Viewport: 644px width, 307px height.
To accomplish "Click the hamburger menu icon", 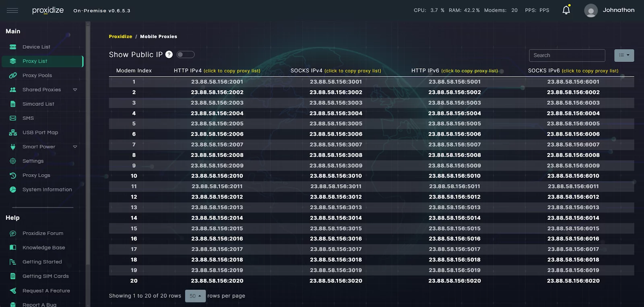I will click(12, 10).
